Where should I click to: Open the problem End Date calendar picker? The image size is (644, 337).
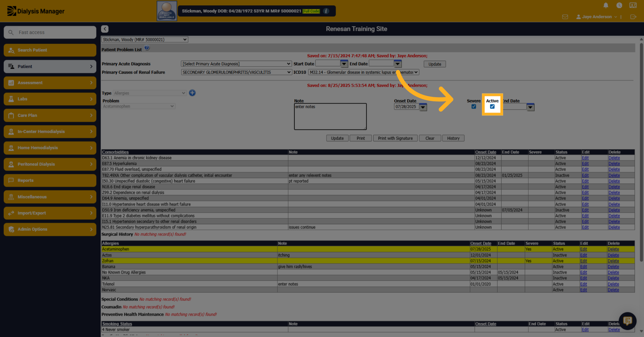530,107
